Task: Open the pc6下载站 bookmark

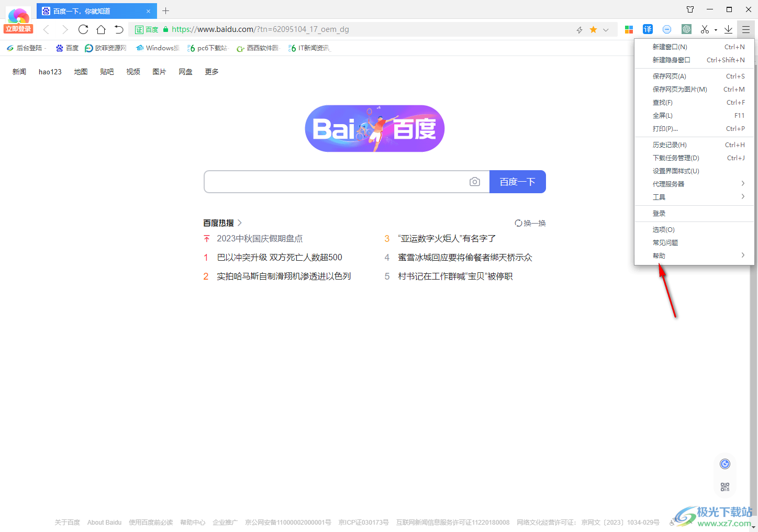Action: pos(207,48)
